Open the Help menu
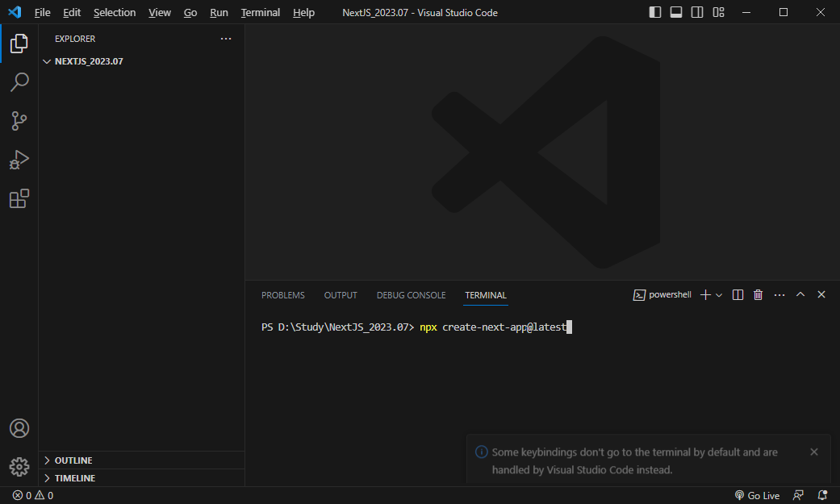The height and width of the screenshot is (504, 840). click(x=303, y=12)
